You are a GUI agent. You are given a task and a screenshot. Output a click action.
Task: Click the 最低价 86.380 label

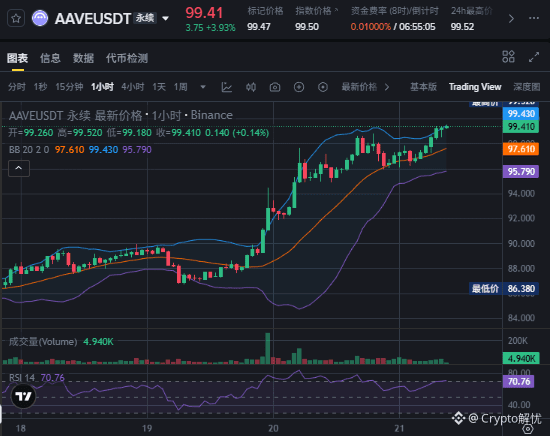point(504,289)
